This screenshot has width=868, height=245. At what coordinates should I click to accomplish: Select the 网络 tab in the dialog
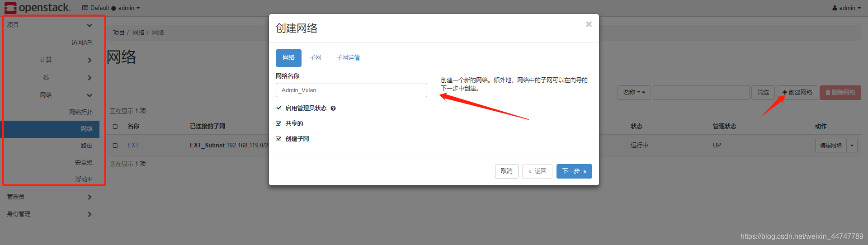(x=288, y=58)
